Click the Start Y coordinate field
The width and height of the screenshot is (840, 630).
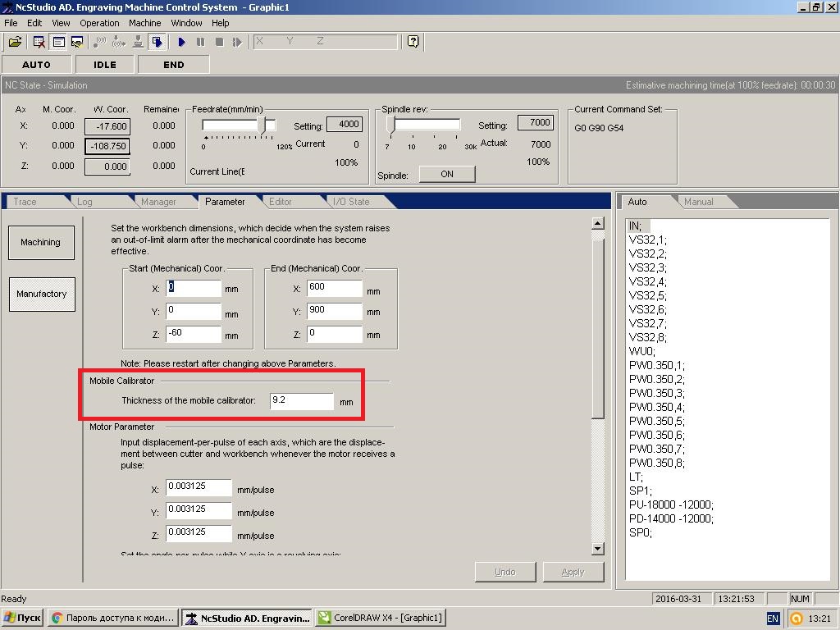click(194, 311)
